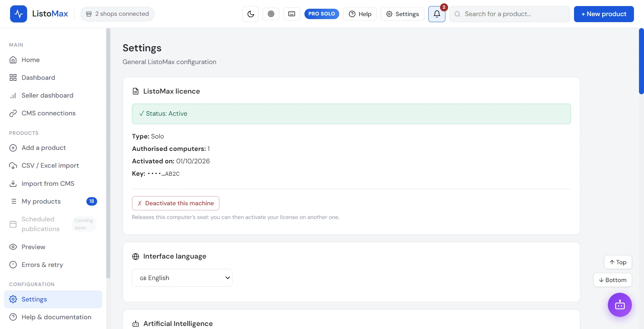This screenshot has height=329, width=644.
Task: Click the Help & documentation question icon
Action: 13,317
